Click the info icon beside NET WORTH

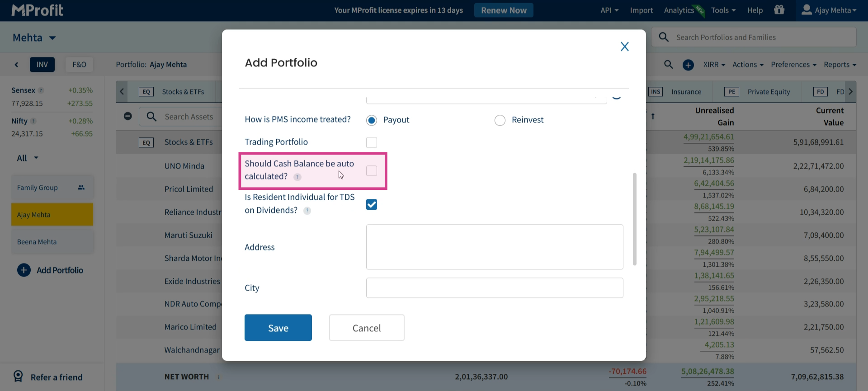(219, 377)
